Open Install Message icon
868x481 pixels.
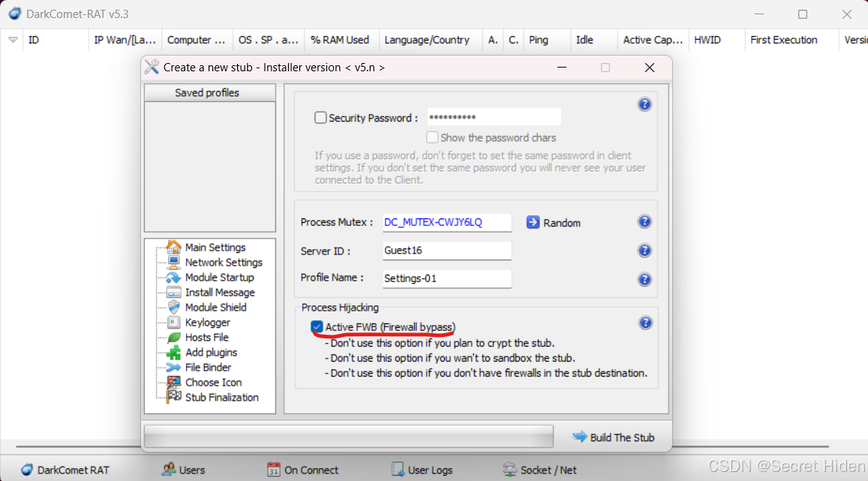point(174,292)
